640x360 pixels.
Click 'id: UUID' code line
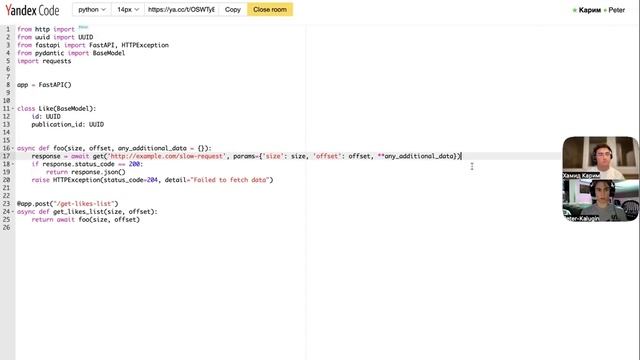coord(46,117)
